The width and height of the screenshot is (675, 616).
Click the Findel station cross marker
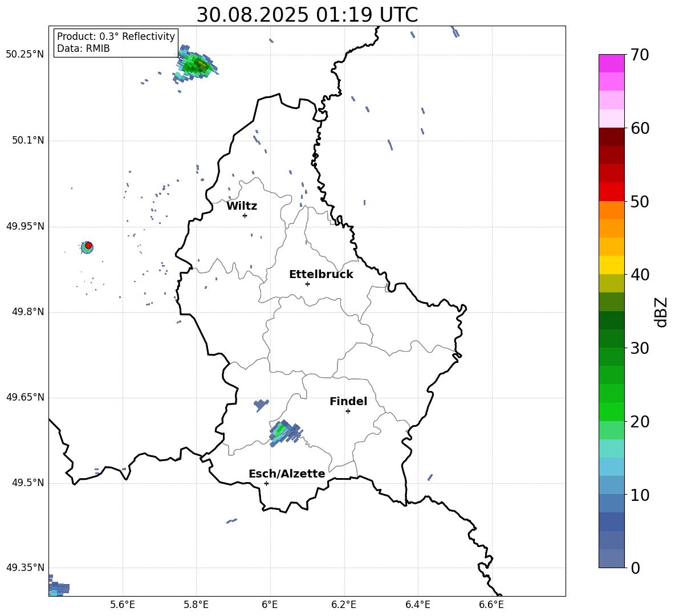tap(348, 411)
